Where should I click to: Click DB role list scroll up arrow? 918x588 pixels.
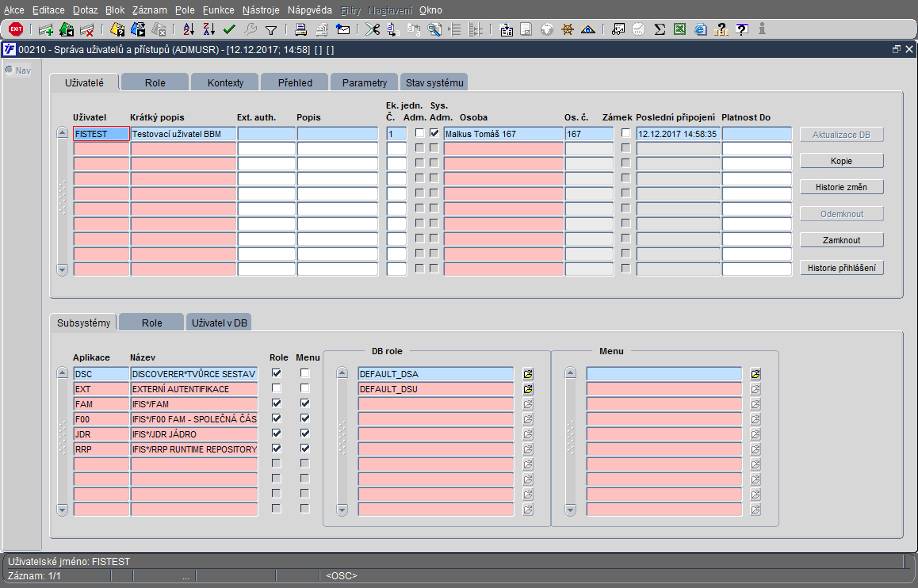pos(342,372)
